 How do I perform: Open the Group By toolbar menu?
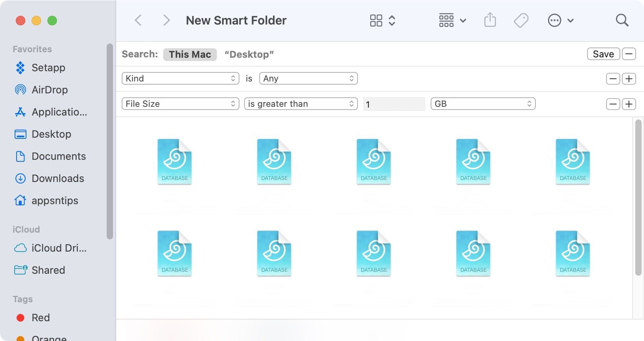click(452, 20)
